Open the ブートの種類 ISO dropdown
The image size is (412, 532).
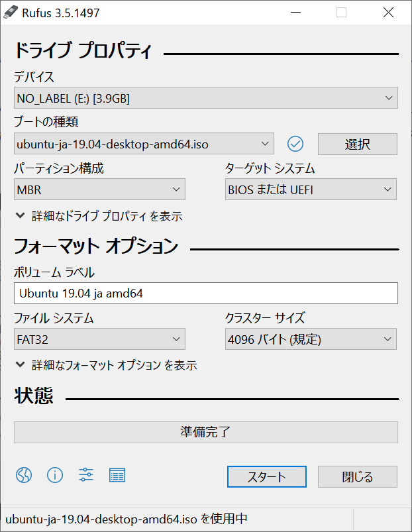tap(144, 144)
